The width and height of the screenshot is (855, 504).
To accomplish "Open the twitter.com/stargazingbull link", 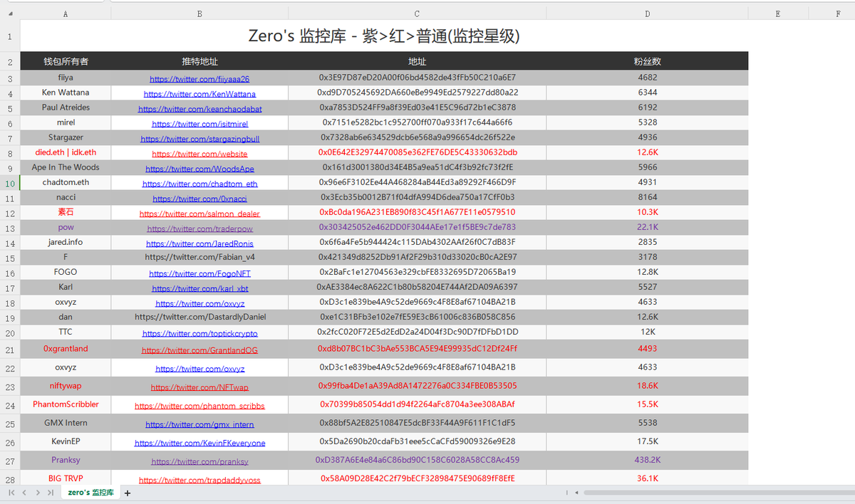I will pyautogui.click(x=199, y=139).
